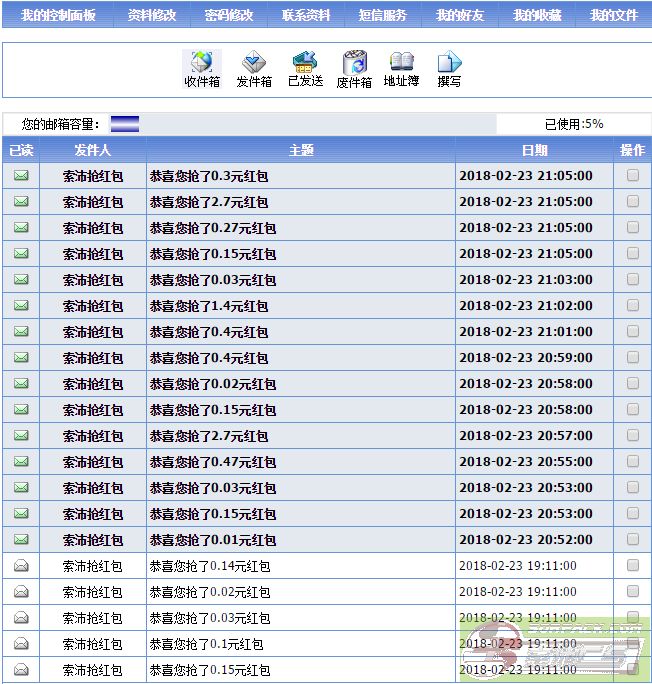The image size is (652, 684).
Task: Click the 日期 column header
Action: coord(534,150)
